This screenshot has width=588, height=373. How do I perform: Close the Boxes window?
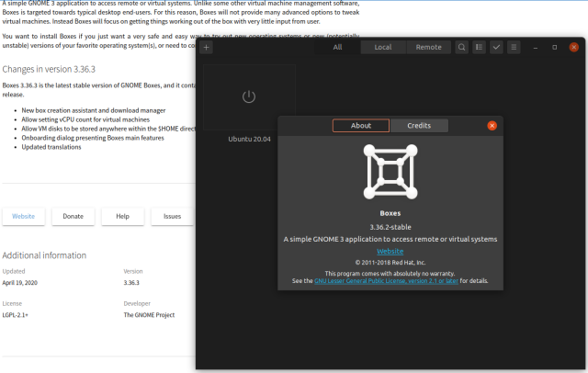(x=573, y=47)
